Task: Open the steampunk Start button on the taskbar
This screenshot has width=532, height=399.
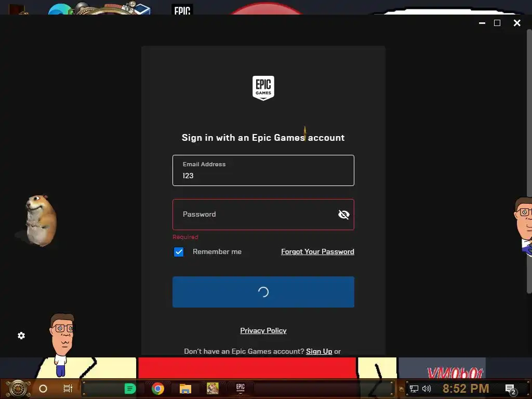Action: [18, 389]
